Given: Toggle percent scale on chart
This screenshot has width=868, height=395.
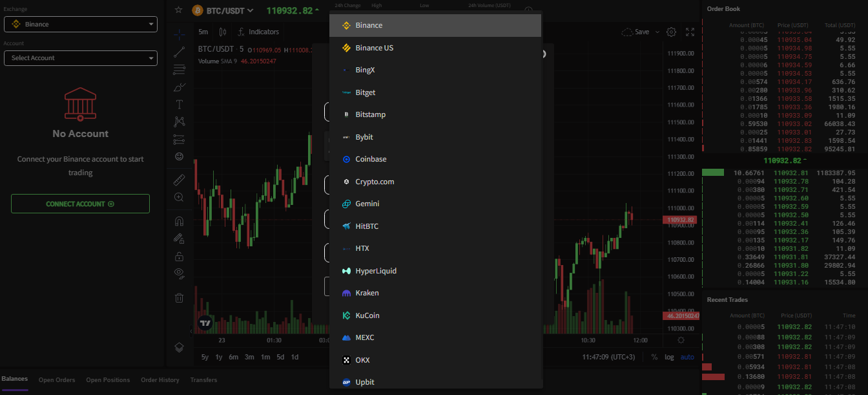Looking at the screenshot, I should pos(654,357).
